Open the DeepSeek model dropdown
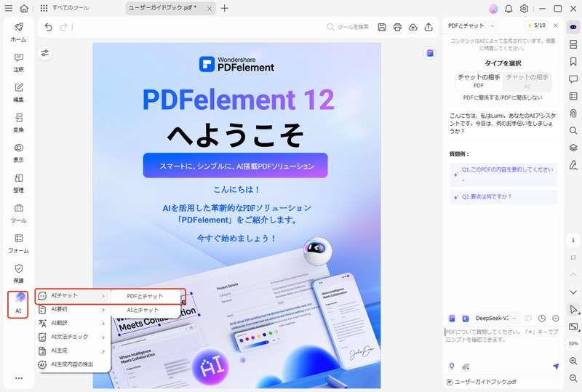582x392 pixels. pyautogui.click(x=495, y=318)
